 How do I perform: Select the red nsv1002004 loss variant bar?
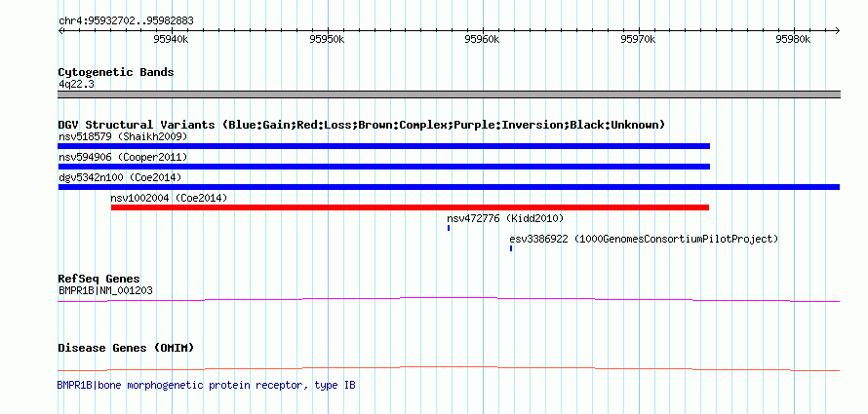point(410,207)
